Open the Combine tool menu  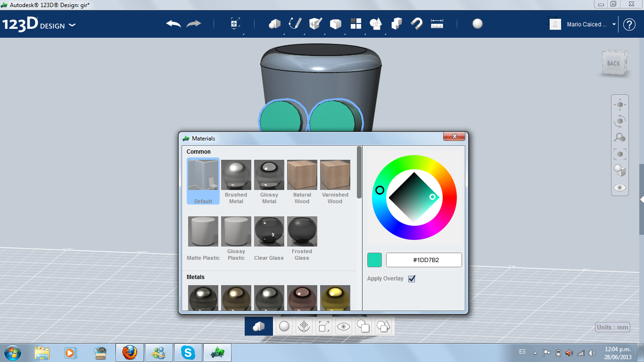point(396,24)
